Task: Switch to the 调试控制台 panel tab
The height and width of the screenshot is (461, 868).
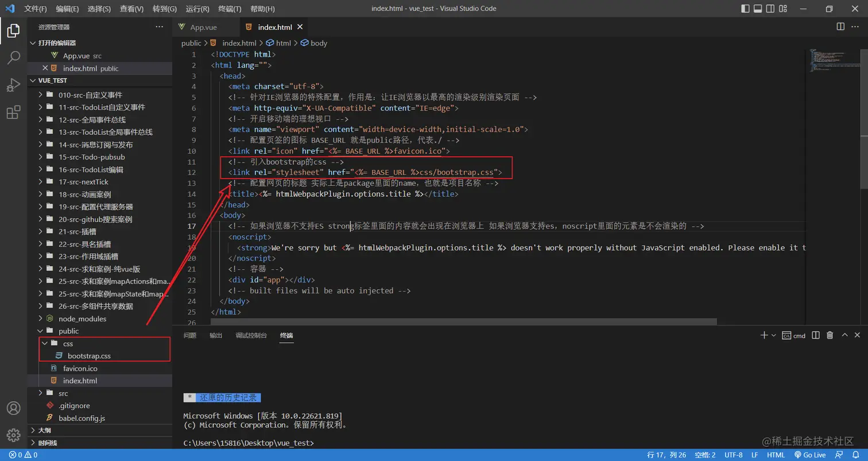Action: pyautogui.click(x=251, y=335)
